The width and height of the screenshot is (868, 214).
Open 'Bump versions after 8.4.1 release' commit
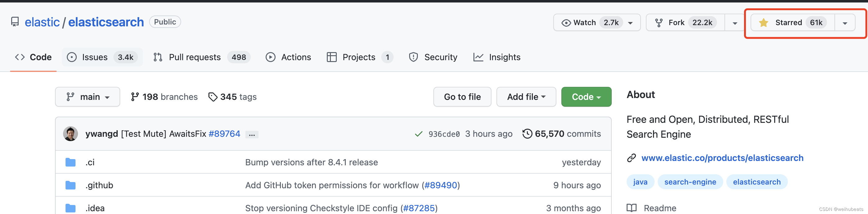point(312,163)
